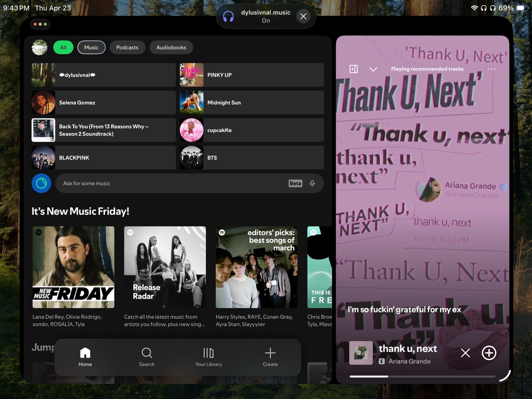This screenshot has height=399, width=532.
Task: Tap the It's New Music Friday! heading
Action: tap(81, 211)
